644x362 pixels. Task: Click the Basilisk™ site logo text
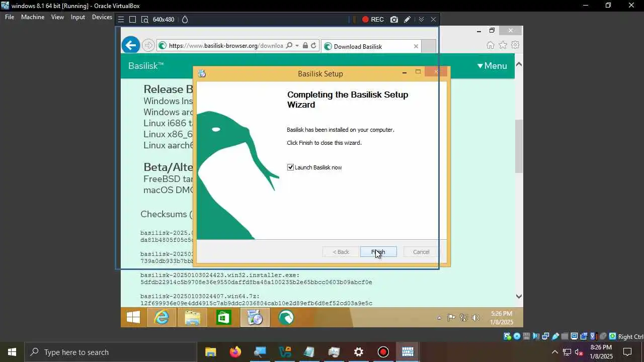coord(146,66)
